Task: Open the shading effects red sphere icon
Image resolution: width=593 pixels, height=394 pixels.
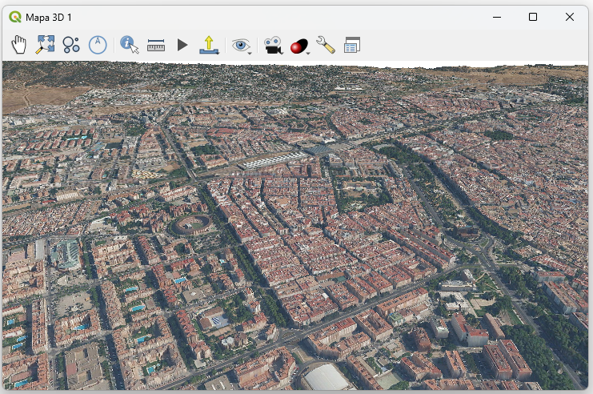Action: click(x=299, y=46)
